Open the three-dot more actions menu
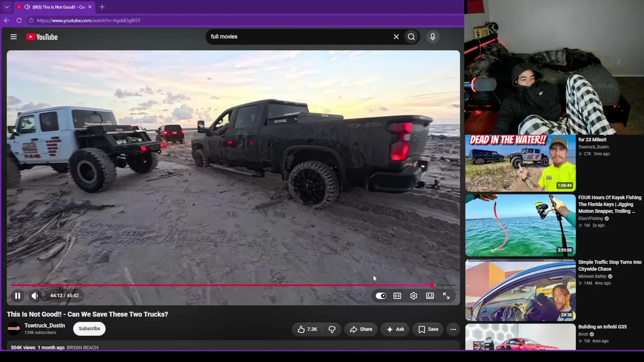 tap(453, 329)
